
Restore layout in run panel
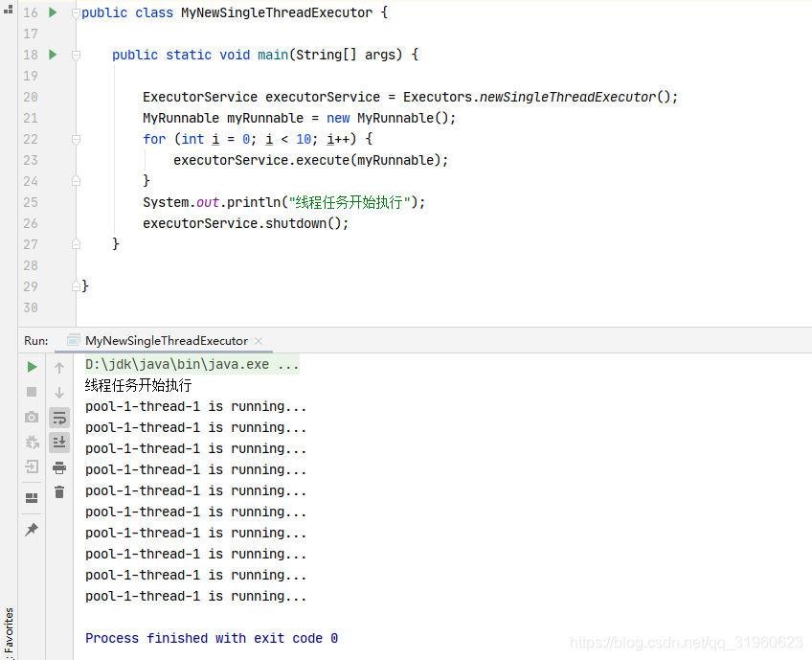pyautogui.click(x=32, y=498)
